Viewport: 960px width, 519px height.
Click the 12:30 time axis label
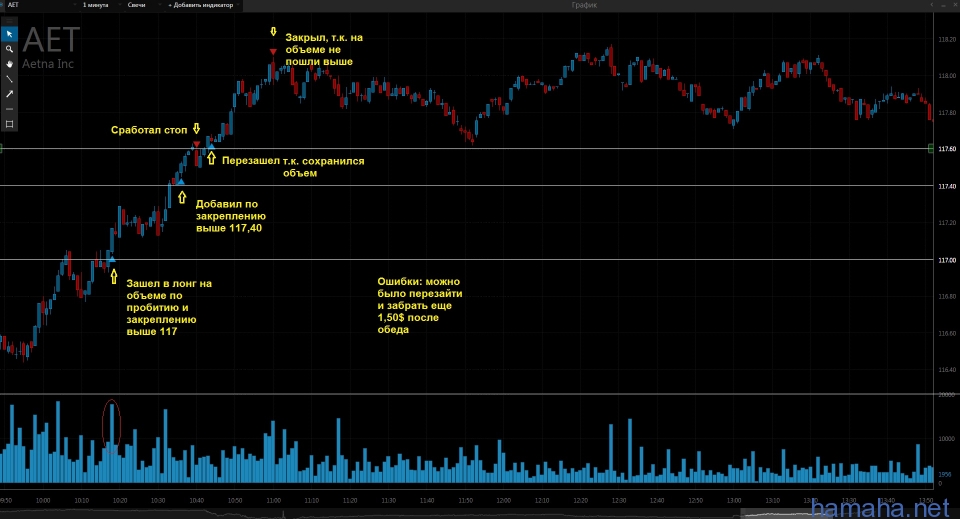pyautogui.click(x=619, y=501)
